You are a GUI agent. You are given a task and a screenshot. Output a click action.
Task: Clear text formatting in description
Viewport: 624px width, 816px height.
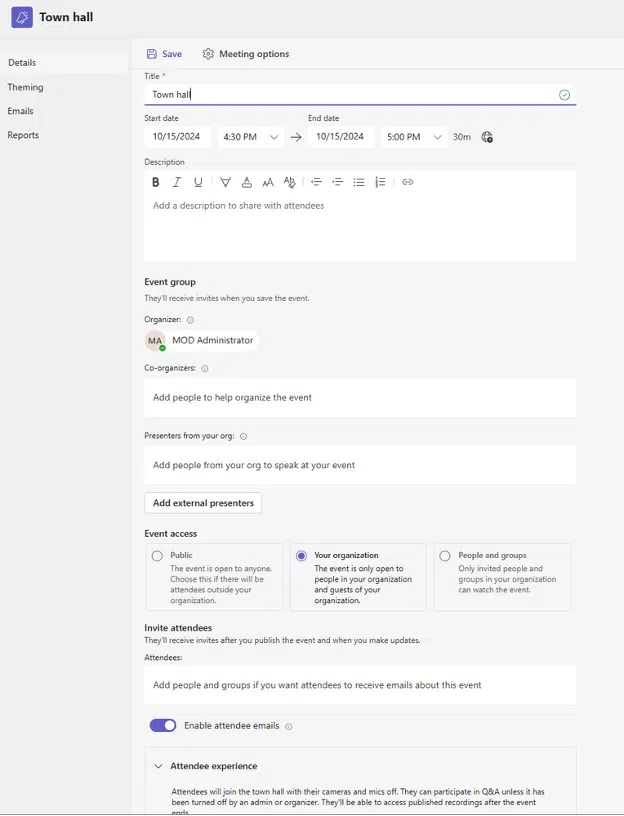pyautogui.click(x=289, y=182)
